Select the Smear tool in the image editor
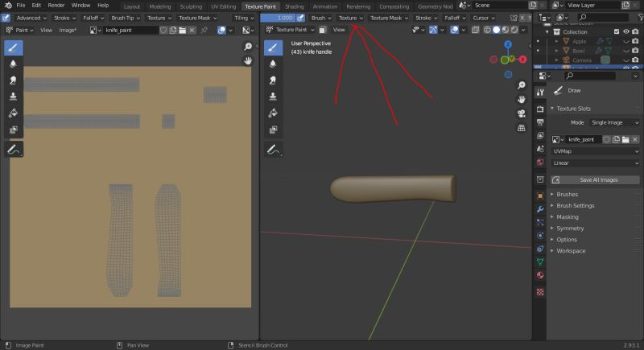The image size is (644, 350). click(x=13, y=80)
